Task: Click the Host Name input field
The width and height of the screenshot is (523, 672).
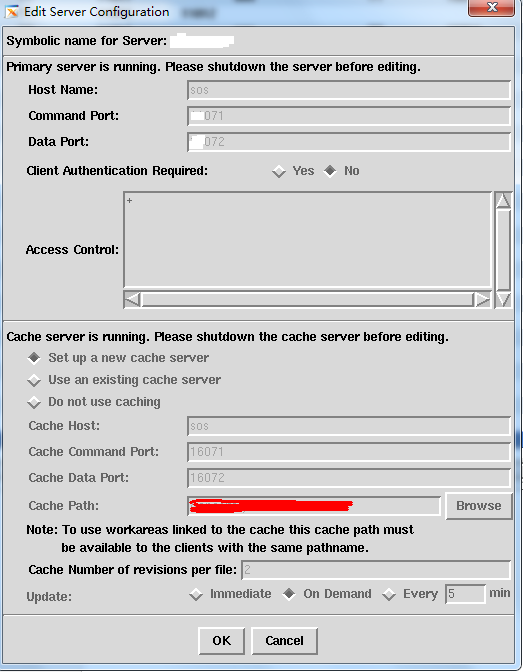Action: [x=349, y=90]
